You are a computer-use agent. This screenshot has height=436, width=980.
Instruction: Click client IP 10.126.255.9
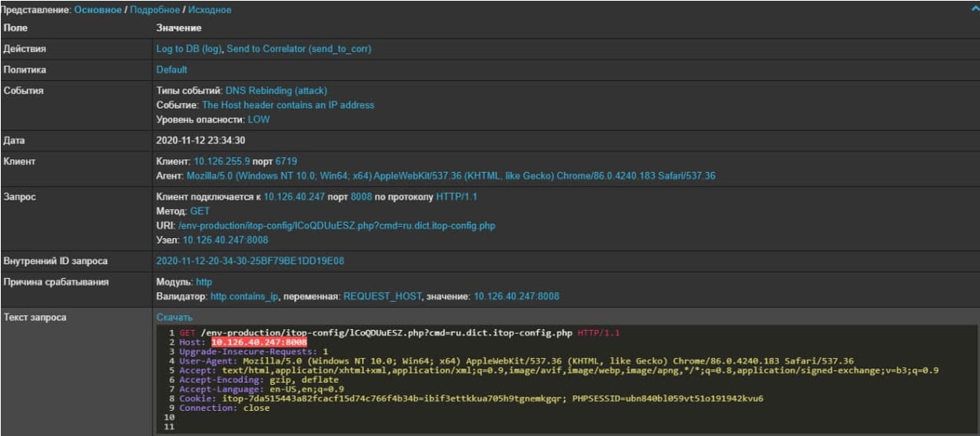220,161
